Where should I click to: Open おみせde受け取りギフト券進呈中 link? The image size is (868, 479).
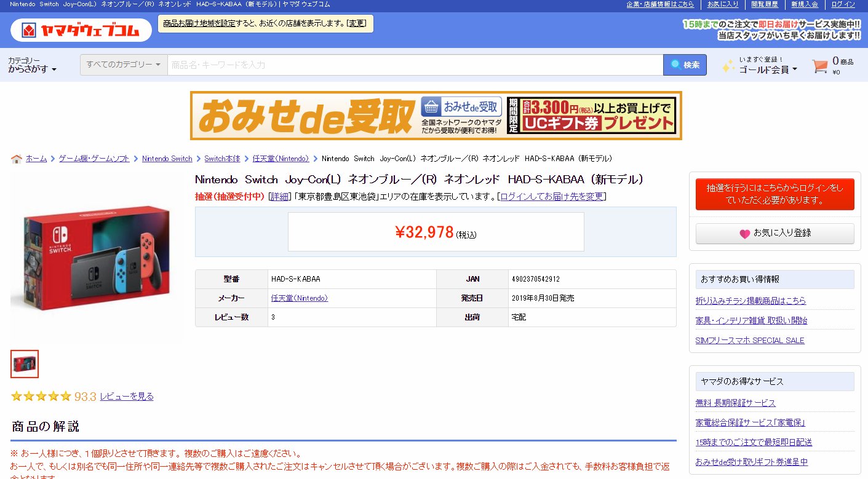click(752, 462)
